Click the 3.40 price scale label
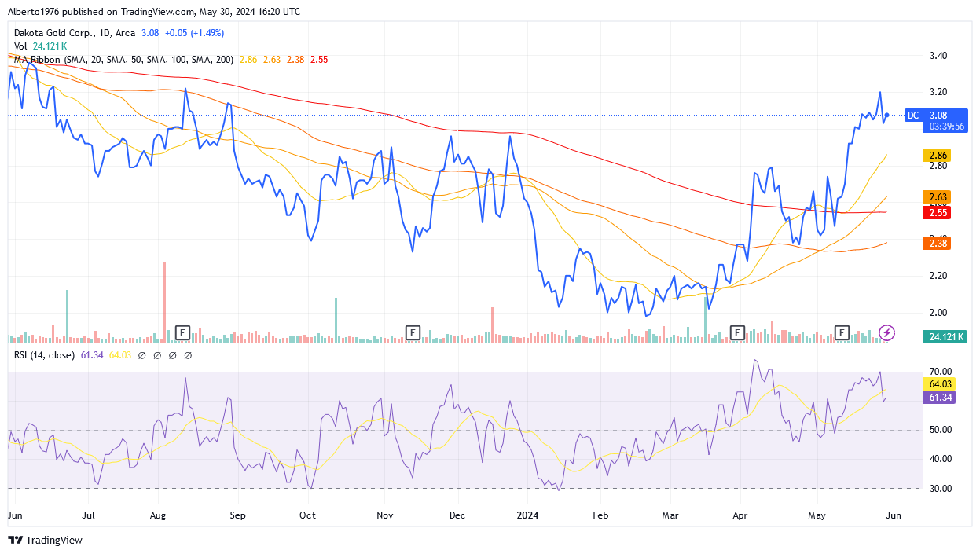The width and height of the screenshot is (980, 554). pos(938,56)
